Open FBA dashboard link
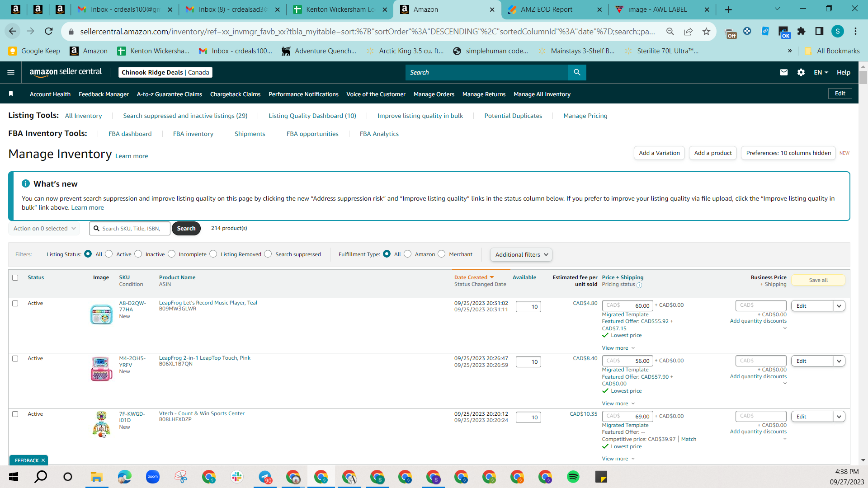This screenshot has height=488, width=868. coord(130,134)
